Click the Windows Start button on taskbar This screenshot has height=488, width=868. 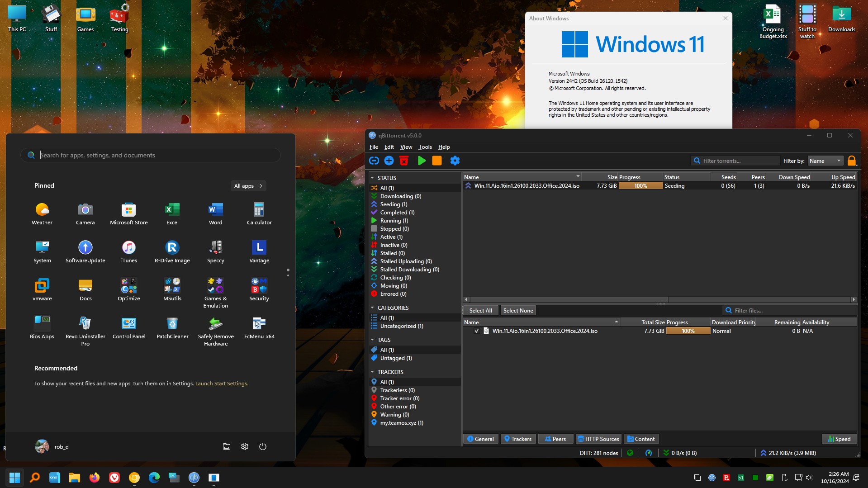[x=14, y=478]
